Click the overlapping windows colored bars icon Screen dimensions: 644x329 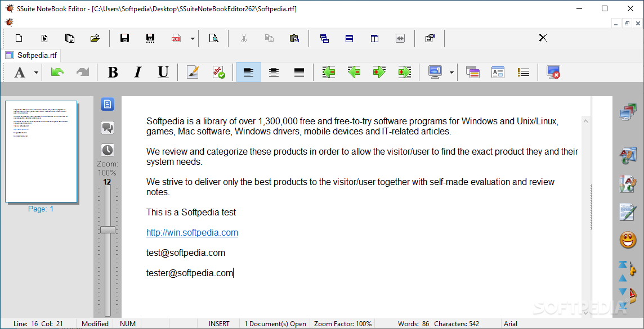pos(473,72)
